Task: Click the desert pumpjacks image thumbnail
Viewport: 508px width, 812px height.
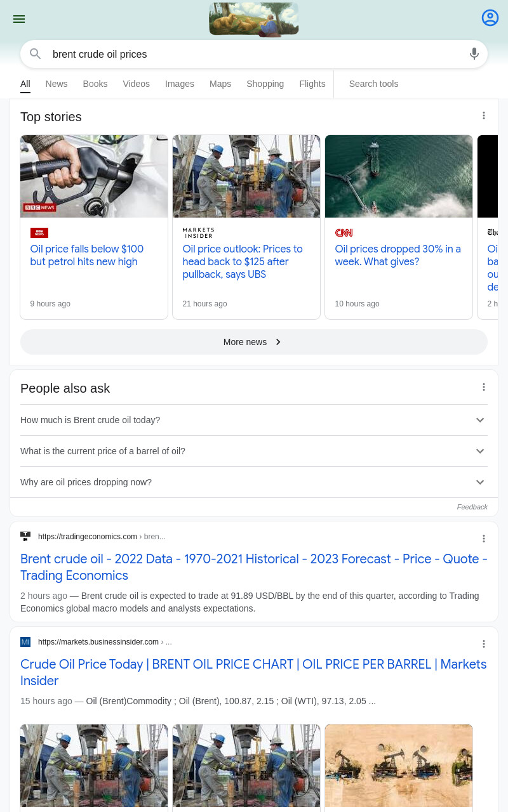Action: point(399,766)
